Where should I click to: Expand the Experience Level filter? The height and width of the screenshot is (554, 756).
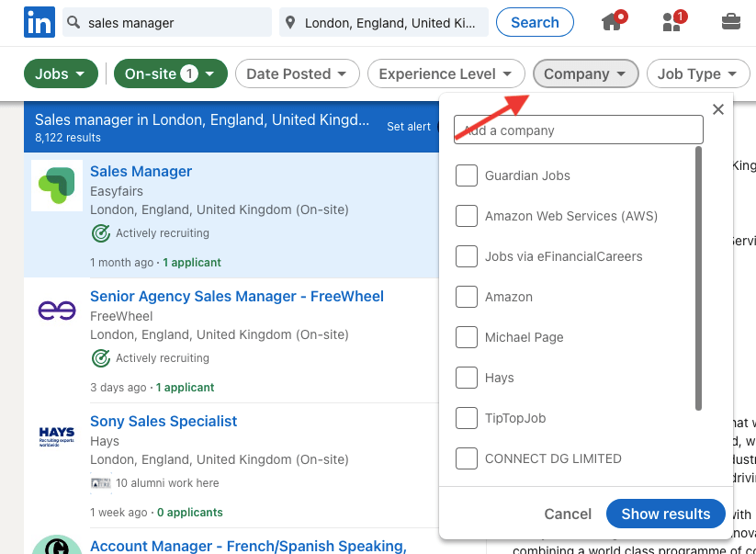pyautogui.click(x=446, y=73)
